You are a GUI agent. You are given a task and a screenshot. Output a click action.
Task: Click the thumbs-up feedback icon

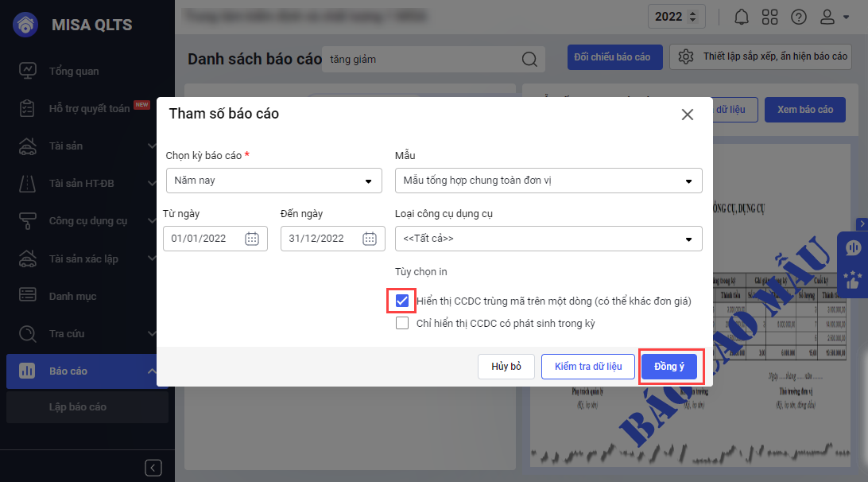(x=853, y=280)
